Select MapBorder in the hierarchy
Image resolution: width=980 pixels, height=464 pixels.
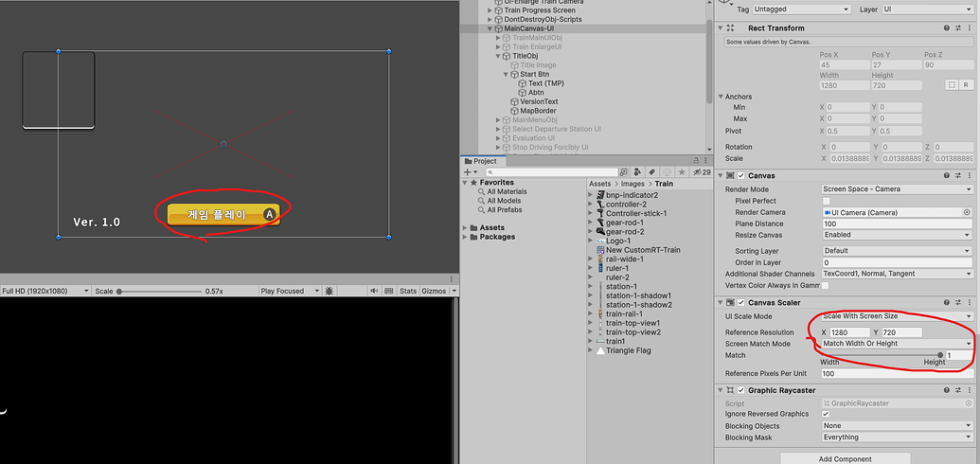tap(538, 111)
